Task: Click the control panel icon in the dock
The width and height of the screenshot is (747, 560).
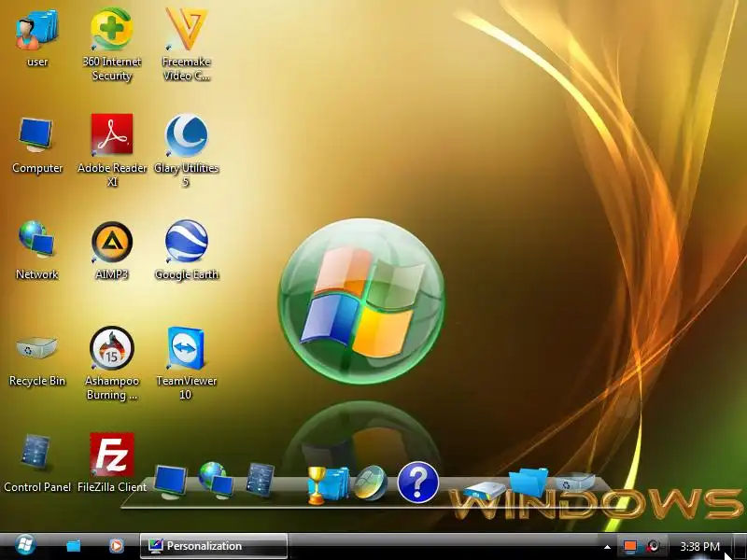Action: click(261, 480)
